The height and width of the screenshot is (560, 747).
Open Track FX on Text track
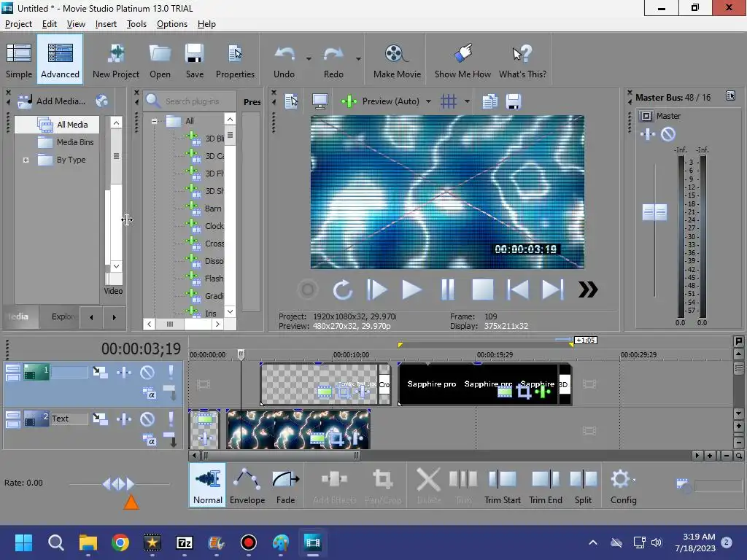[124, 419]
